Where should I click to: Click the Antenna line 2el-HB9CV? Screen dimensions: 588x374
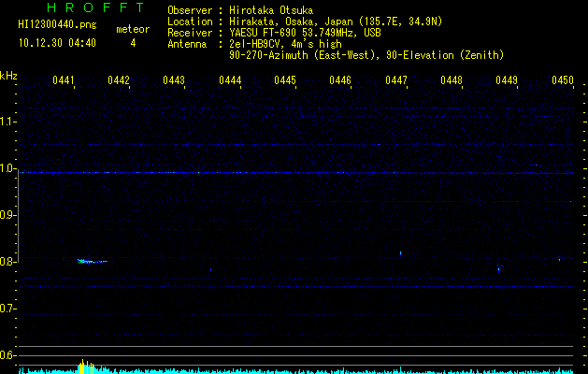[285, 44]
